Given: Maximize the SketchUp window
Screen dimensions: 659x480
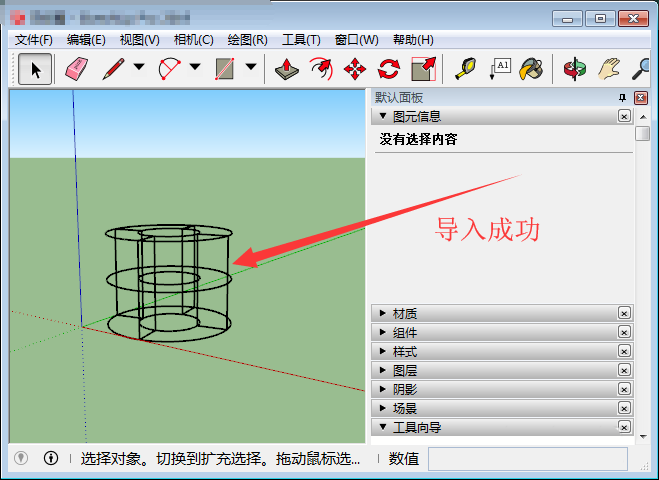Looking at the screenshot, I should (x=600, y=19).
